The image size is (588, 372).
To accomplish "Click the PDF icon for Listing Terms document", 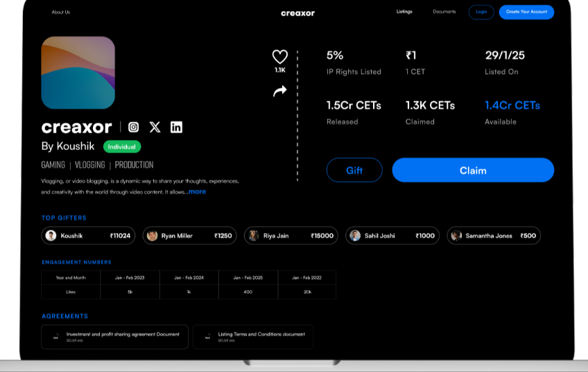I will pos(207,337).
